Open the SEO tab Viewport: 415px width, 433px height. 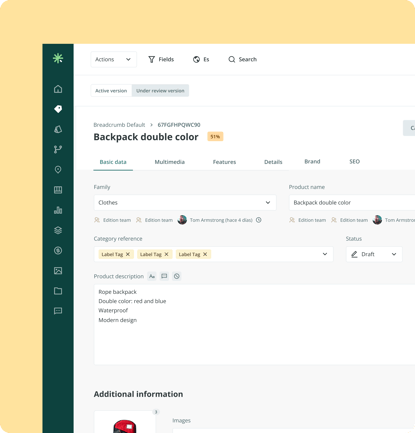(355, 162)
